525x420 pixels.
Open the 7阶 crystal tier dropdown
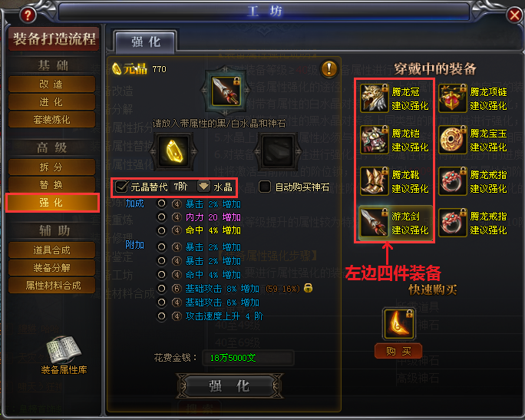[203, 187]
